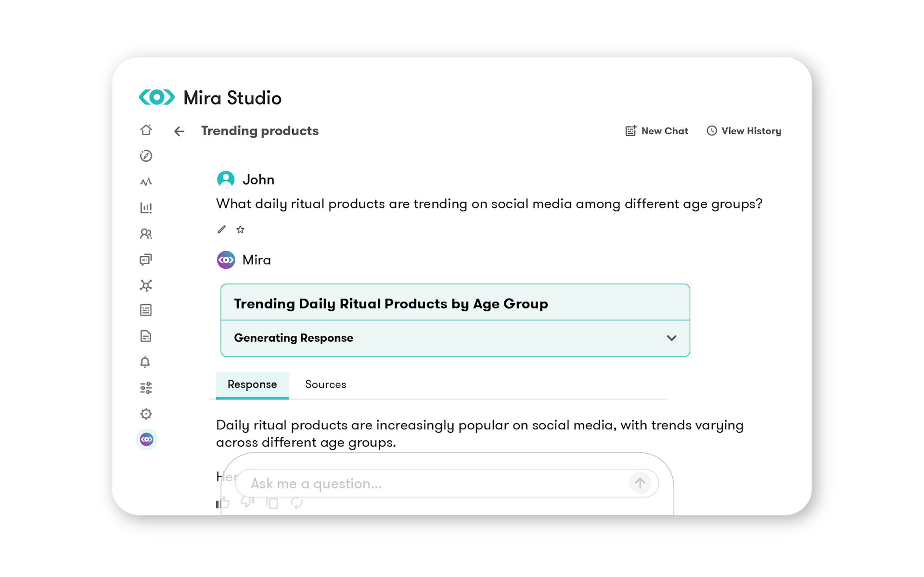
Task: Open the bell notifications icon
Action: click(x=145, y=362)
